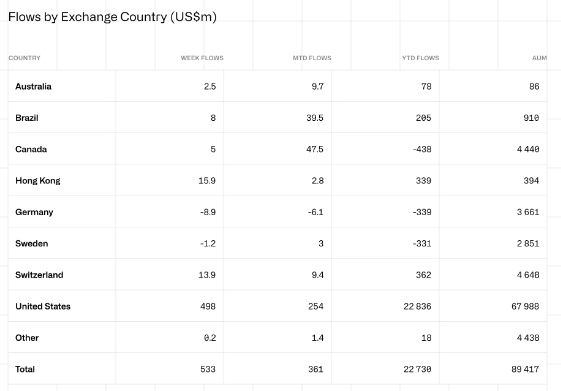Click Total AUM value 89 417

click(x=525, y=369)
